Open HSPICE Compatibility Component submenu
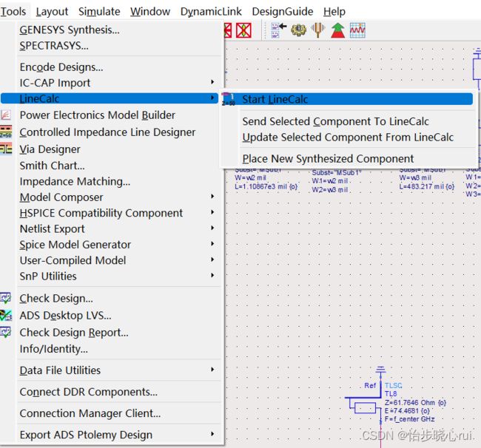This screenshot has width=481, height=448. (101, 213)
